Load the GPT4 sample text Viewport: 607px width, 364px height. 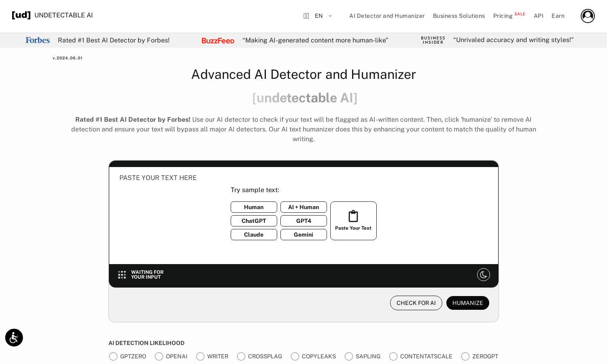click(x=303, y=221)
